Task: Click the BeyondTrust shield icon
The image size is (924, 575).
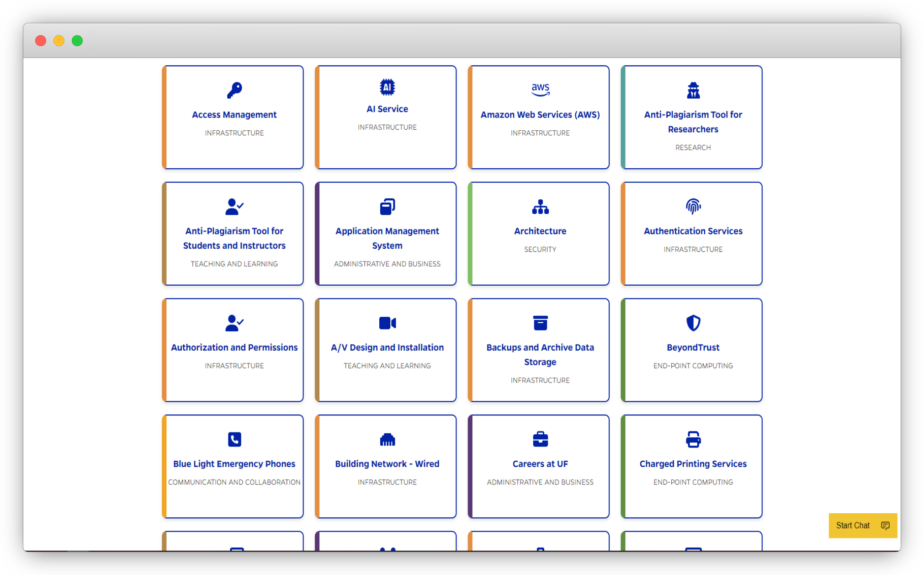Action: click(693, 323)
